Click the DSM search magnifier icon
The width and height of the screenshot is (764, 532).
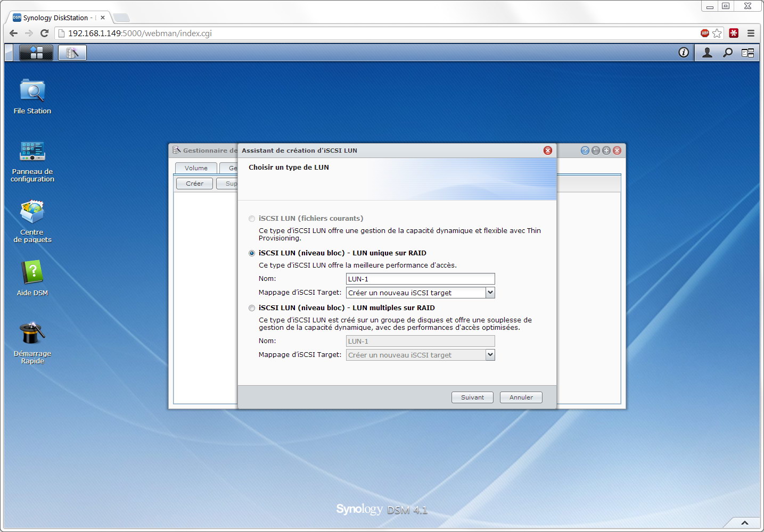click(727, 52)
